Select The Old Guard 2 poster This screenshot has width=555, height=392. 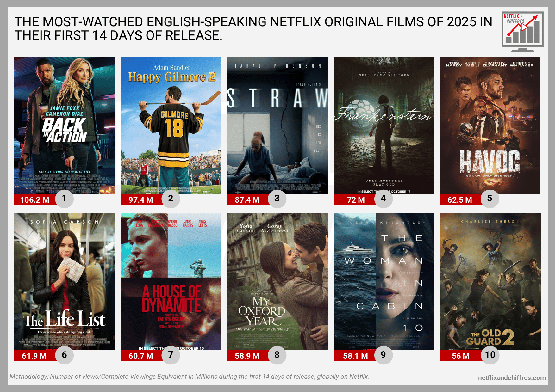click(490, 281)
